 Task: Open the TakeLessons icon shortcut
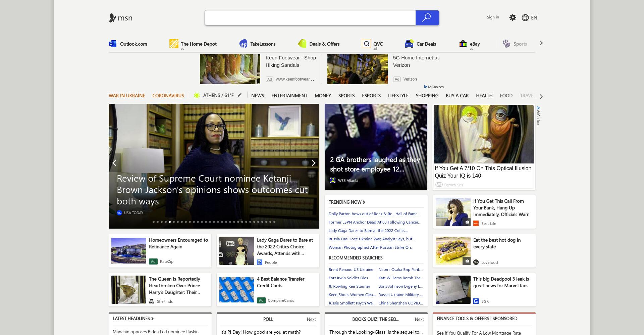(x=243, y=44)
